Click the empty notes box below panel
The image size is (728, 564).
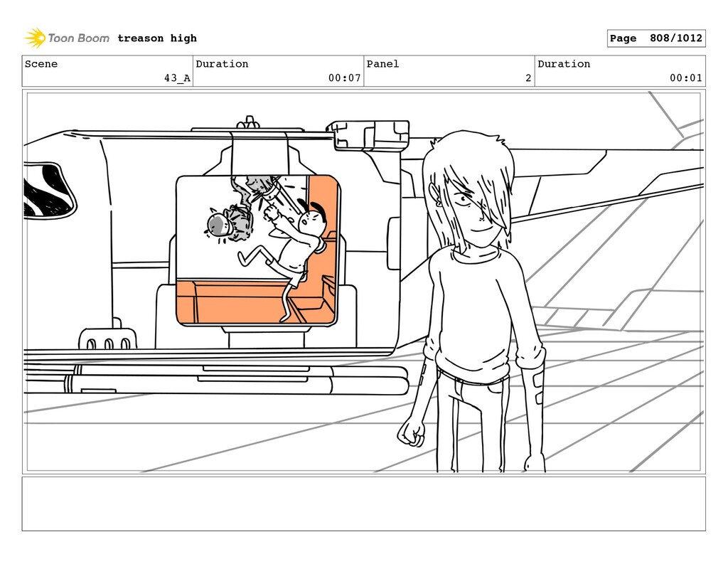click(x=363, y=504)
